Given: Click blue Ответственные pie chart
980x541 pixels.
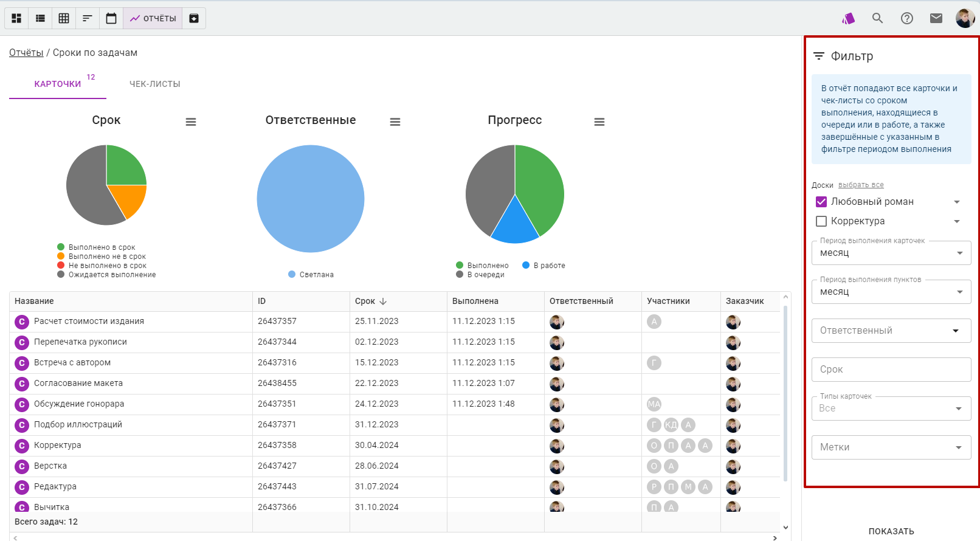Looking at the screenshot, I should [x=311, y=199].
